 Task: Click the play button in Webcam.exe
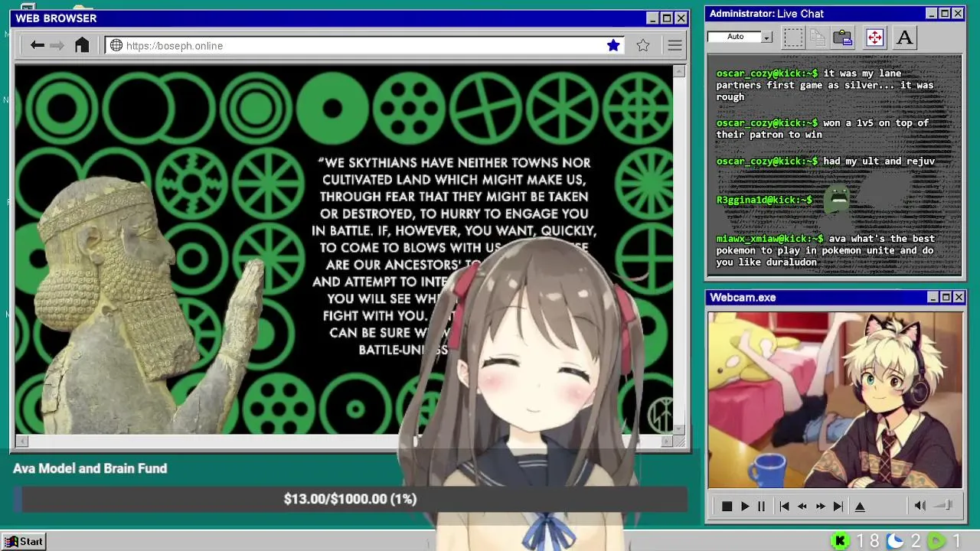[744, 506]
